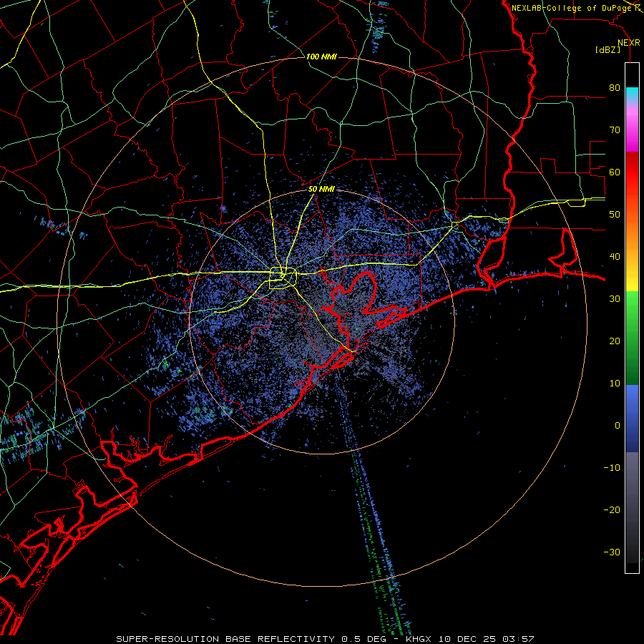Click the "-30" value on the dBZ scale
Image resolution: width=644 pixels, height=644 pixels.
tap(612, 552)
